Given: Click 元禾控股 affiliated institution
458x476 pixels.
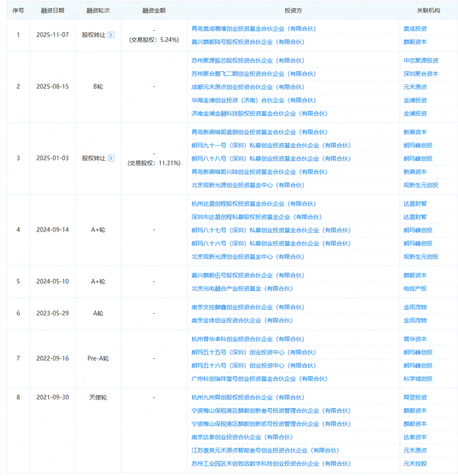Looking at the screenshot, I should click(x=415, y=464).
